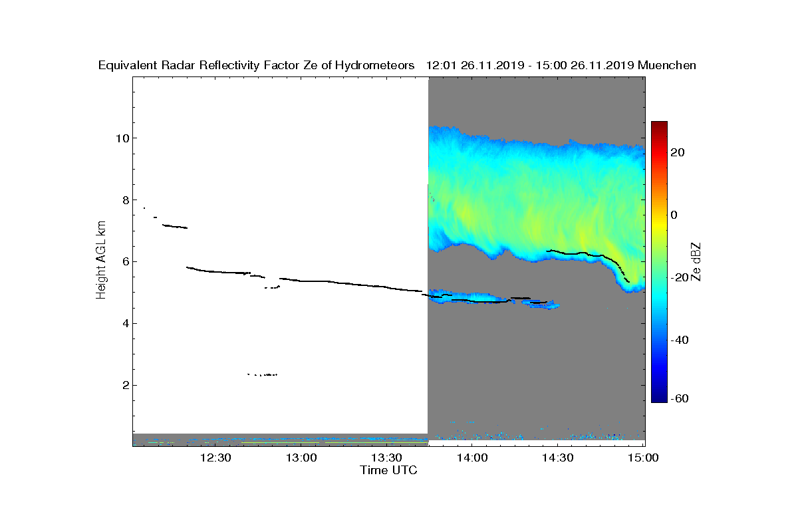798x532 pixels.
Task: Click the 15:00 time tick label
Action: (643, 458)
